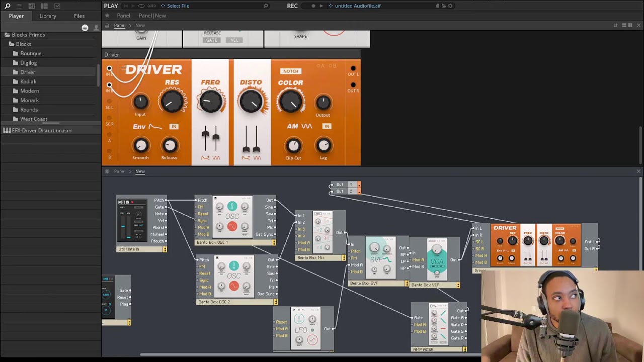Click the Smooth knob on Driver
The height and width of the screenshot is (362, 644).
point(140,146)
